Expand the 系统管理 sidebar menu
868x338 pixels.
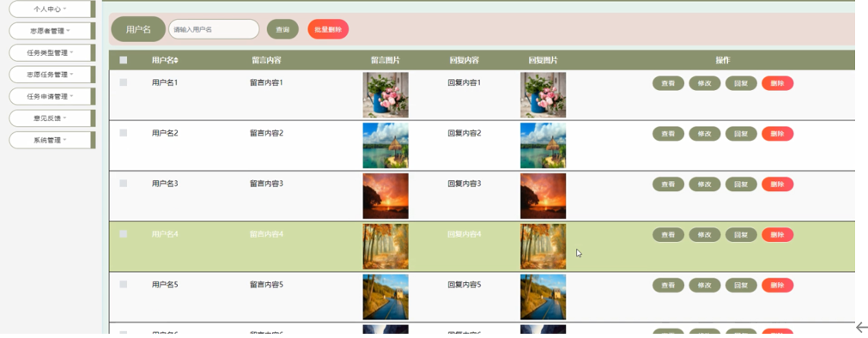(50, 140)
